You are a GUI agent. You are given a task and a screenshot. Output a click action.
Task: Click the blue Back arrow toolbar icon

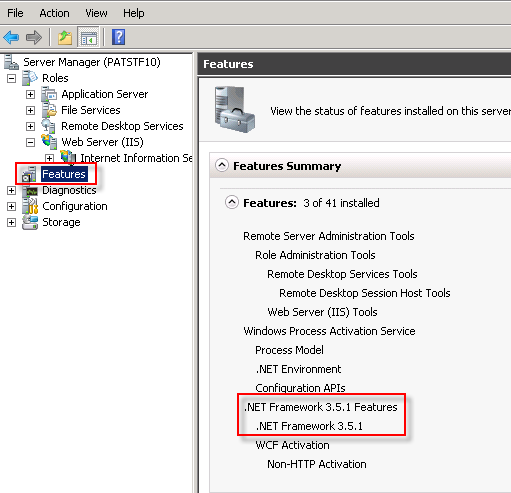point(11,37)
